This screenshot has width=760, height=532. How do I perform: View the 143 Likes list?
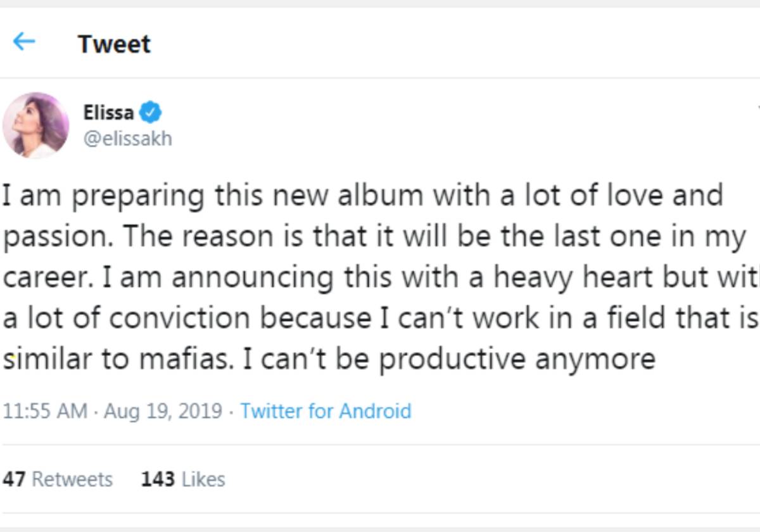pyautogui.click(x=183, y=479)
